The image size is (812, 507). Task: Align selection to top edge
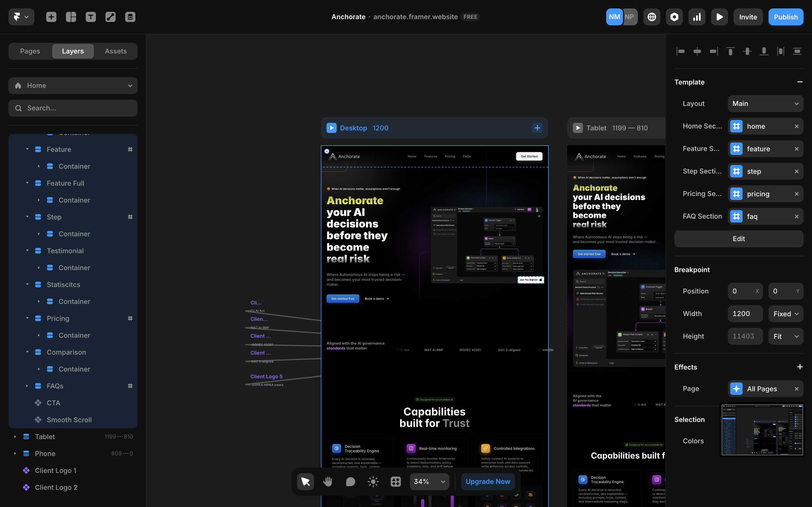point(731,51)
